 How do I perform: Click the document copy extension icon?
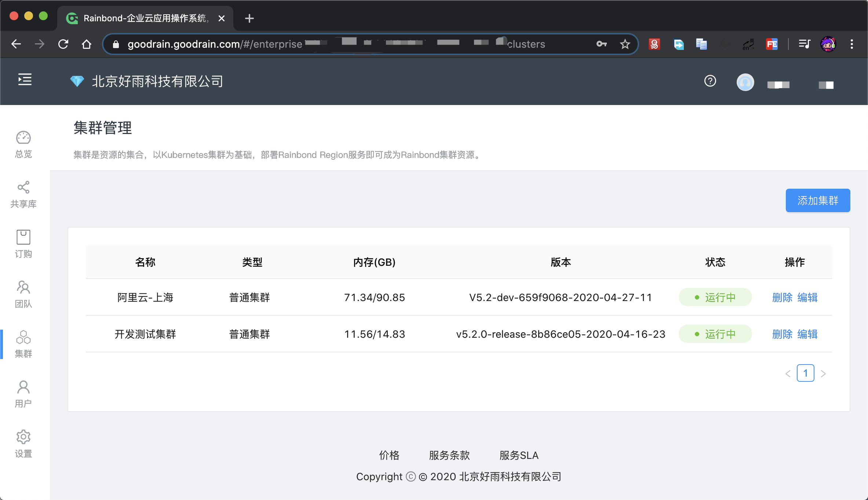point(701,44)
